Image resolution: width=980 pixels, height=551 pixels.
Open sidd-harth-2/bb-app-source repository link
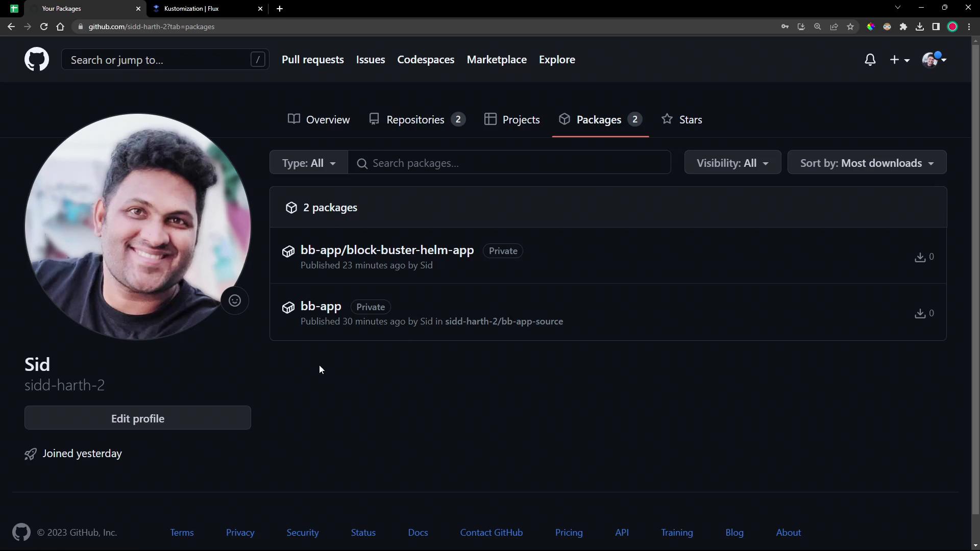click(x=504, y=321)
